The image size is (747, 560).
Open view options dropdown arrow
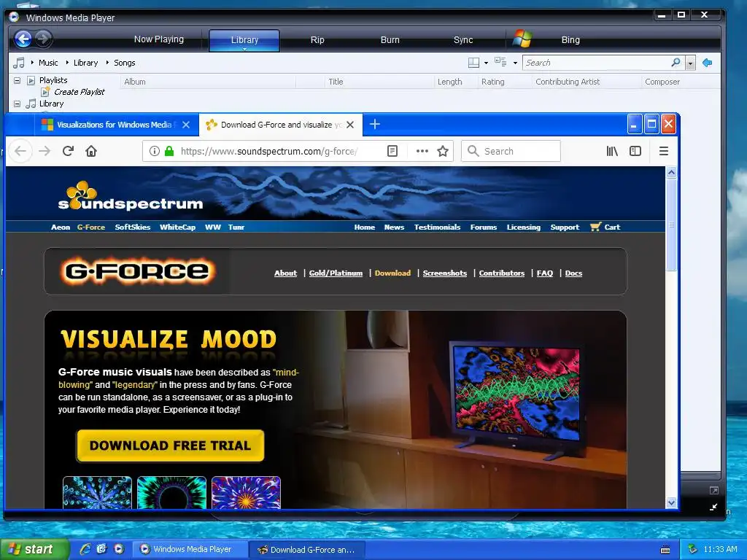coord(515,63)
